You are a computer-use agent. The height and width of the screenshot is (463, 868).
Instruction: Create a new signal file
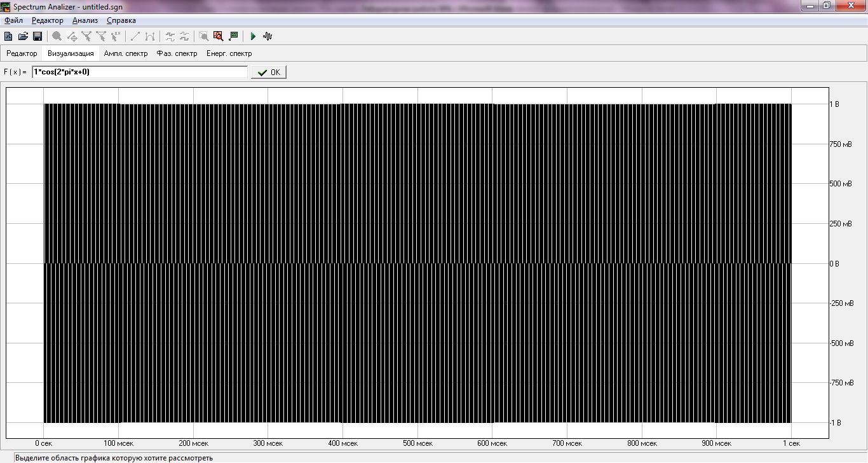8,36
